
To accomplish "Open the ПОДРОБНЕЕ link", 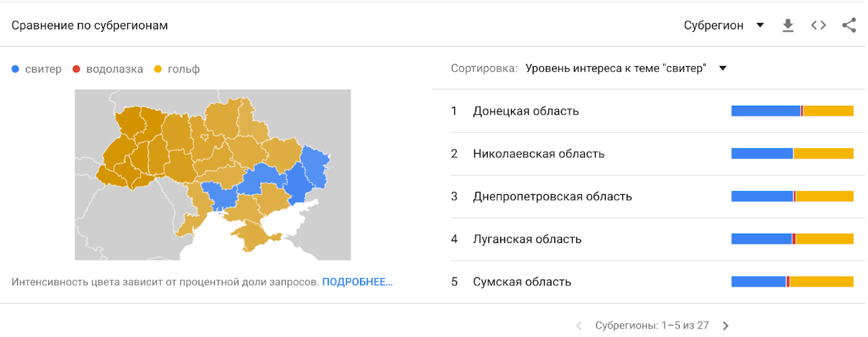I will (357, 282).
